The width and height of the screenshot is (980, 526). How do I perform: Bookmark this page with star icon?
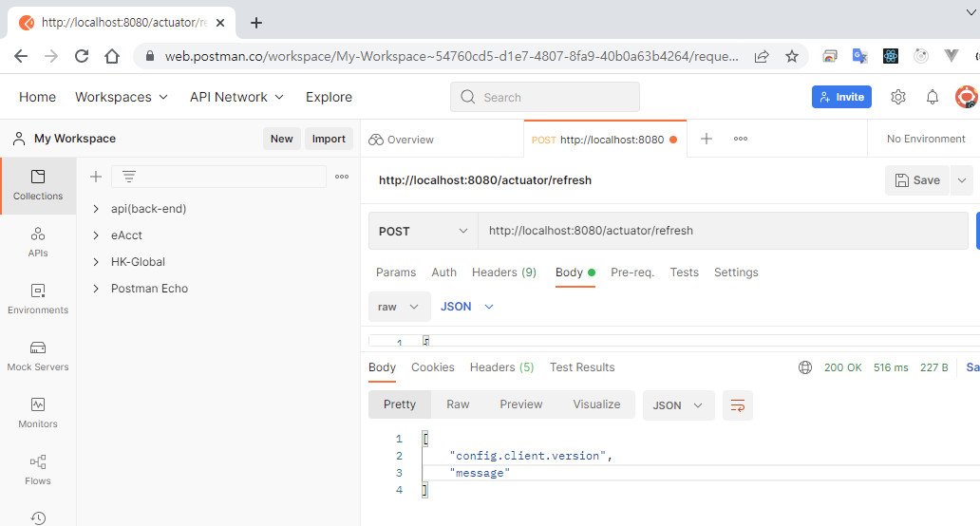pyautogui.click(x=792, y=56)
